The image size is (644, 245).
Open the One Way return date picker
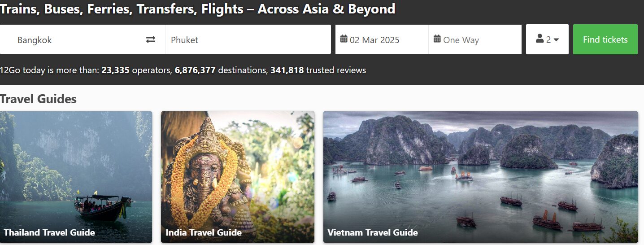tap(461, 40)
